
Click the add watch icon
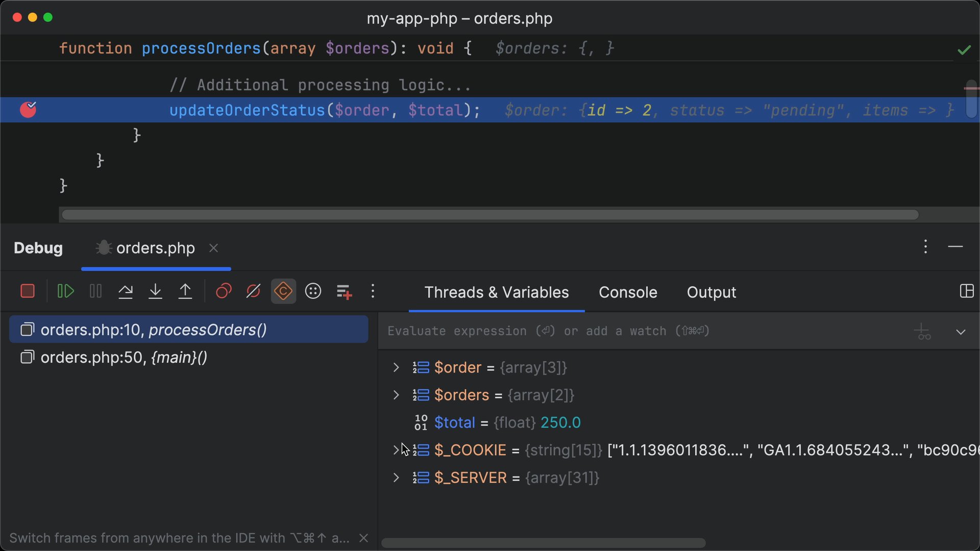(923, 332)
